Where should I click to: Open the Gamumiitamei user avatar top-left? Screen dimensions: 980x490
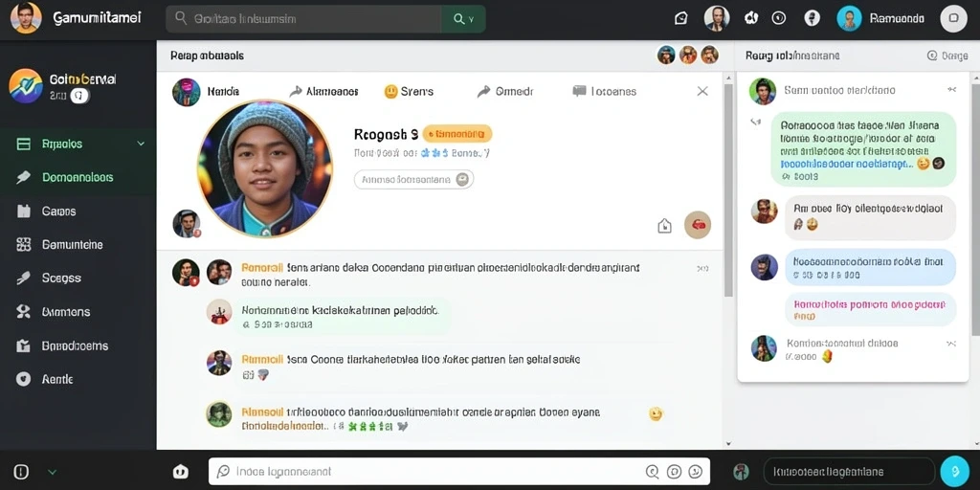[26, 17]
